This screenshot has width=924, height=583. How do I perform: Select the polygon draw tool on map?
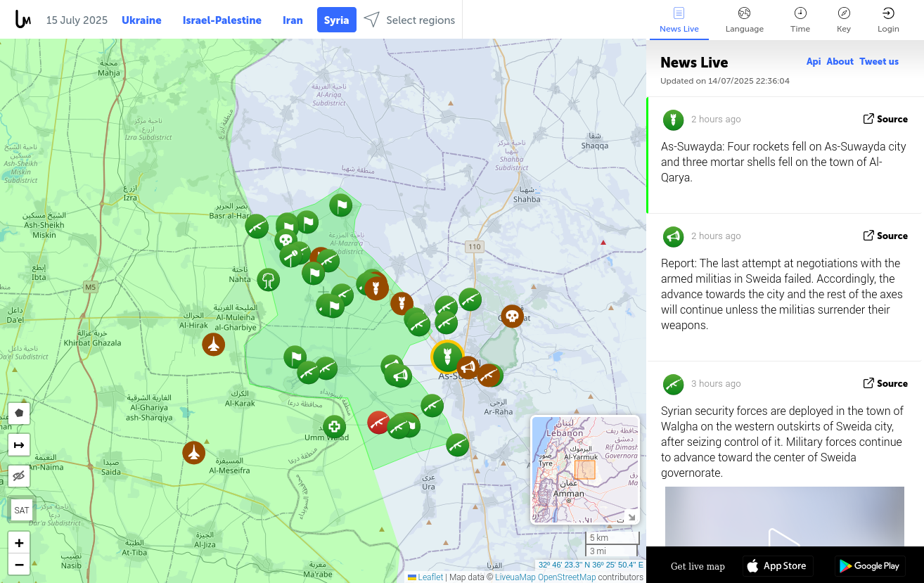click(19, 413)
